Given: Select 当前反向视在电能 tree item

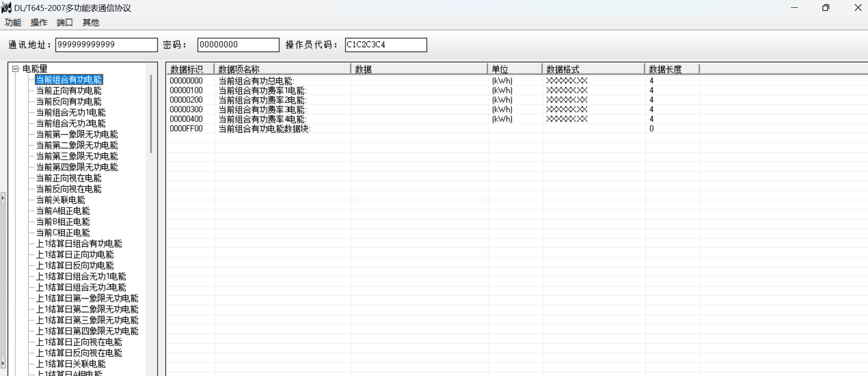Looking at the screenshot, I should [x=69, y=189].
